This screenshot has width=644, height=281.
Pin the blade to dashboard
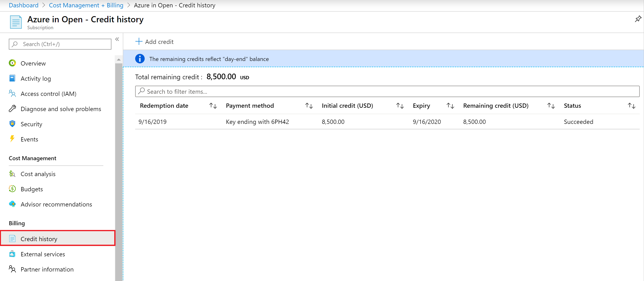click(638, 19)
